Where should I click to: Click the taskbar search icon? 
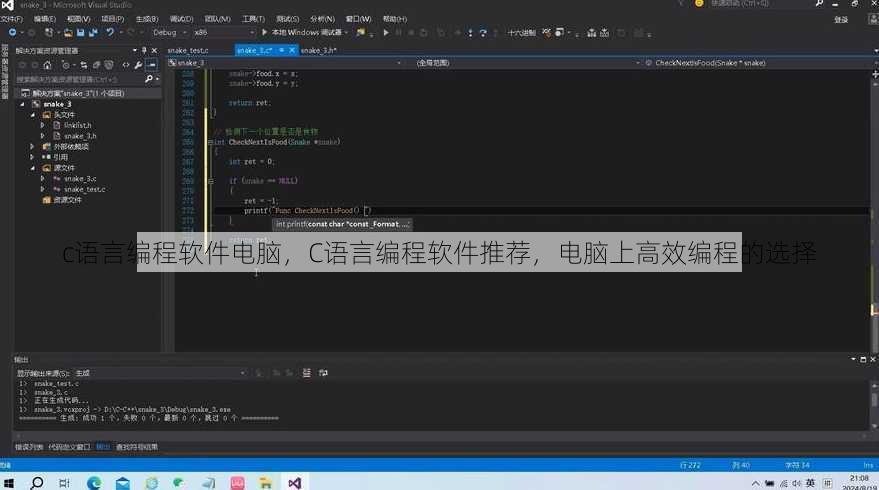(x=37, y=483)
